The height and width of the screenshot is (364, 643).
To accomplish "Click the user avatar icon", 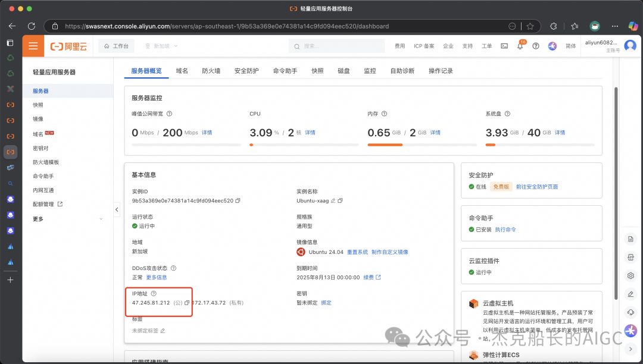I will pos(630,45).
